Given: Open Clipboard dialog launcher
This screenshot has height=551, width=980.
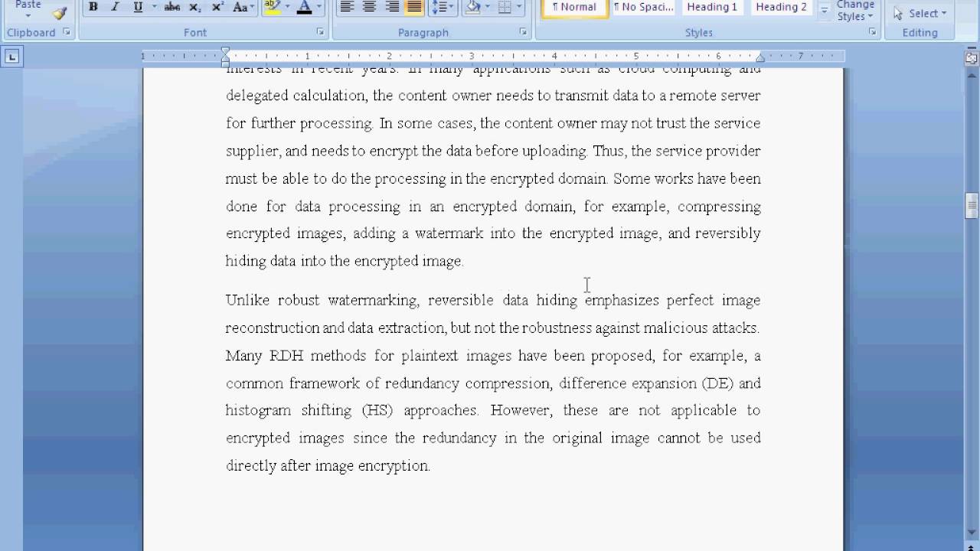Looking at the screenshot, I should pos(67,32).
